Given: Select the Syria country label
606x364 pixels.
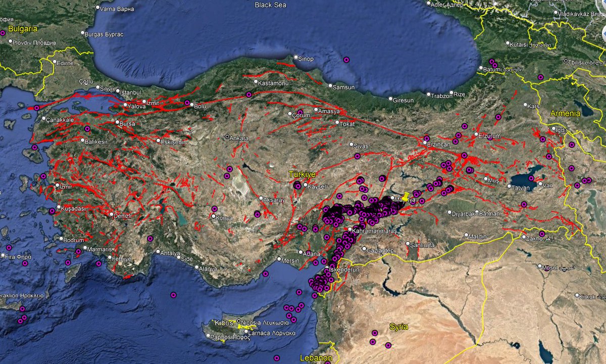Looking at the screenshot, I should [398, 327].
